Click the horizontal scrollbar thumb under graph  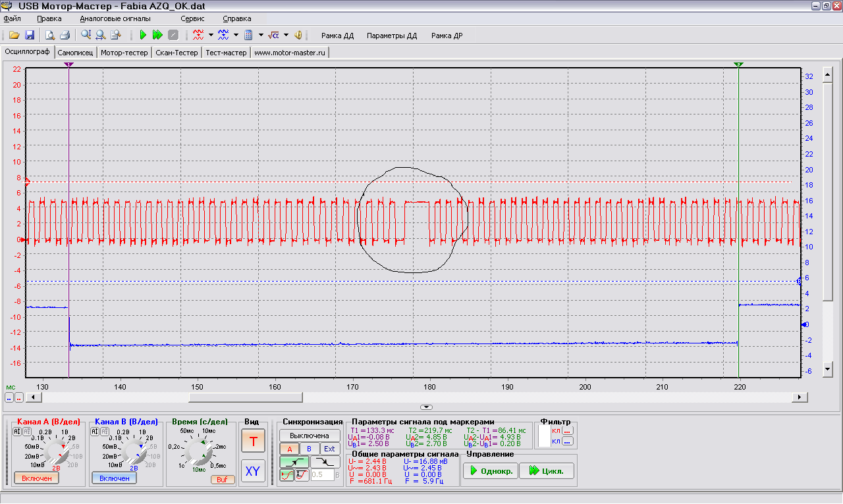click(x=246, y=397)
